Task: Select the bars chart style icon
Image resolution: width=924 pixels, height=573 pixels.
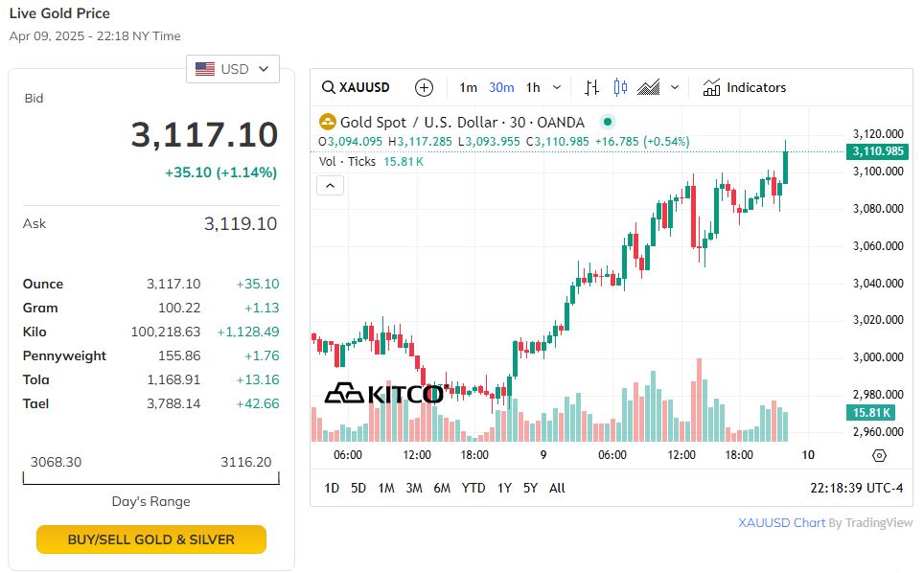Action: click(591, 88)
